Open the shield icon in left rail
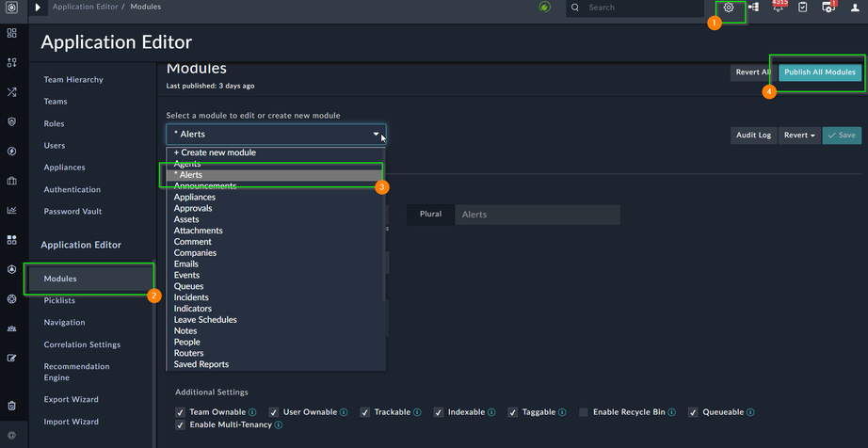 coord(11,121)
